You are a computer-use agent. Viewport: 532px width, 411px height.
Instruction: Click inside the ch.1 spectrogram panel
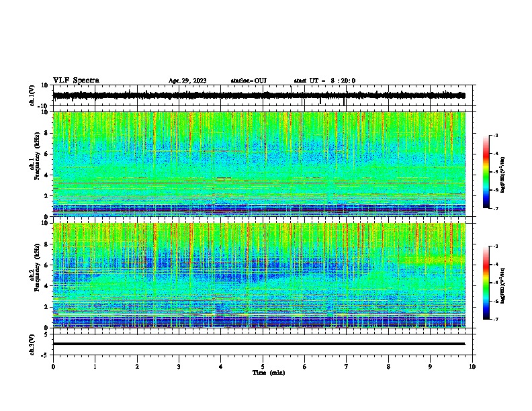(259, 164)
